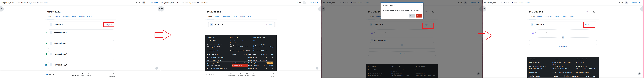Open General section kebab menu behind dialog
This screenshot has height=78, width=644.
433,25
